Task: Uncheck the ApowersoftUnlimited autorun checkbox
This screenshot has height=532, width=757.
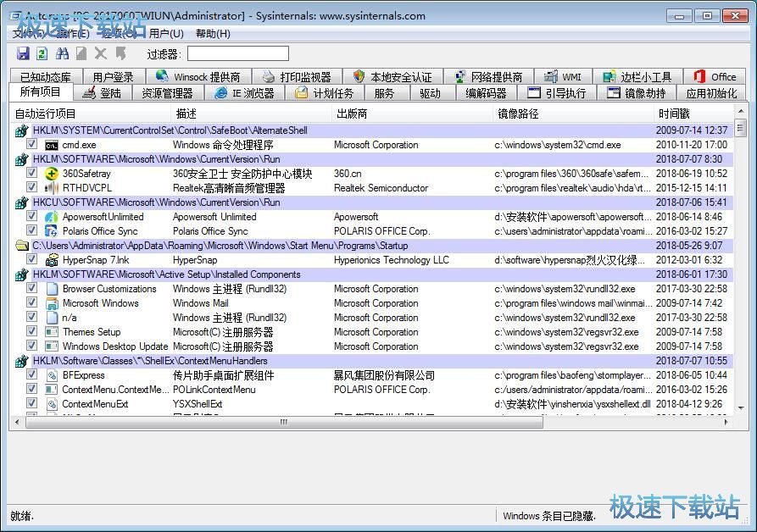Action: click(31, 217)
